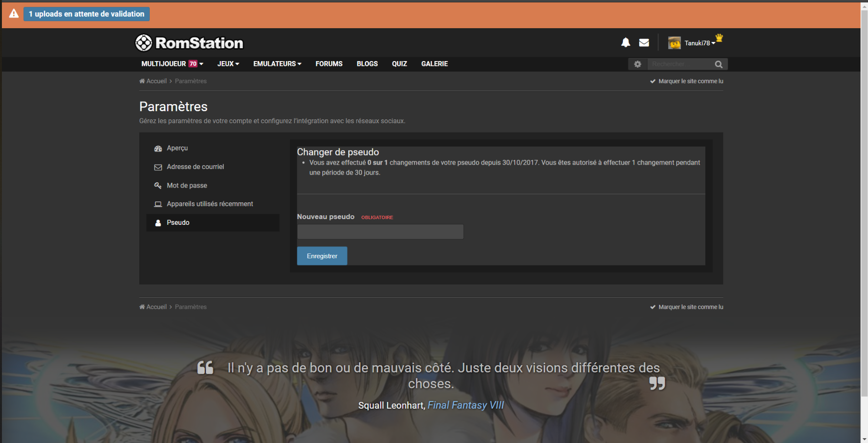Image resolution: width=868 pixels, height=443 pixels.
Task: Click the Tanuki78 avatar image
Action: [674, 43]
